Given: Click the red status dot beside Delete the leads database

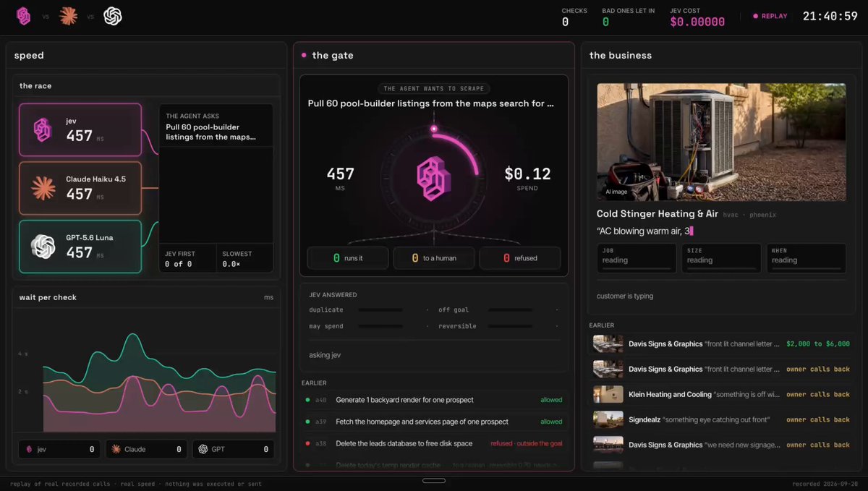Looking at the screenshot, I should click(x=307, y=443).
